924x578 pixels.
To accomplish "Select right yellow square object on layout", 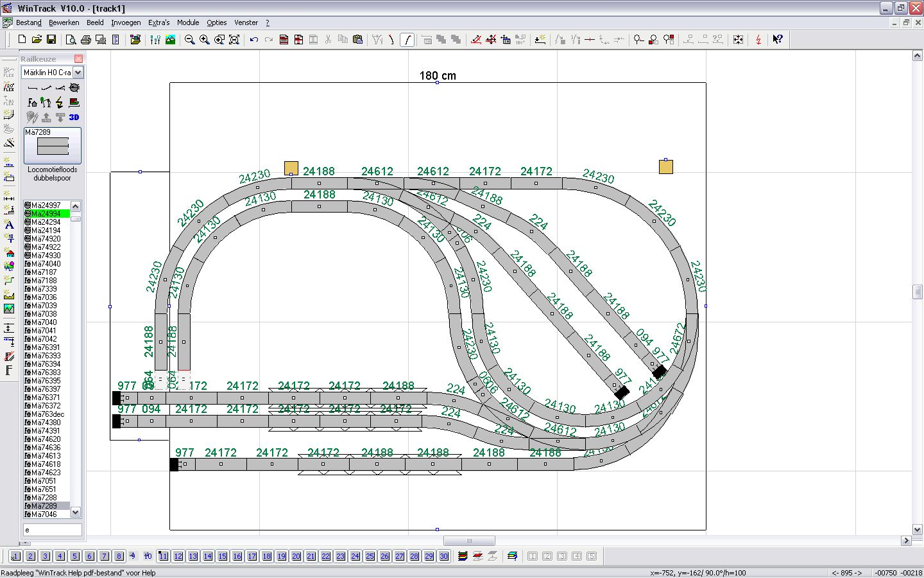I will pyautogui.click(x=666, y=167).
